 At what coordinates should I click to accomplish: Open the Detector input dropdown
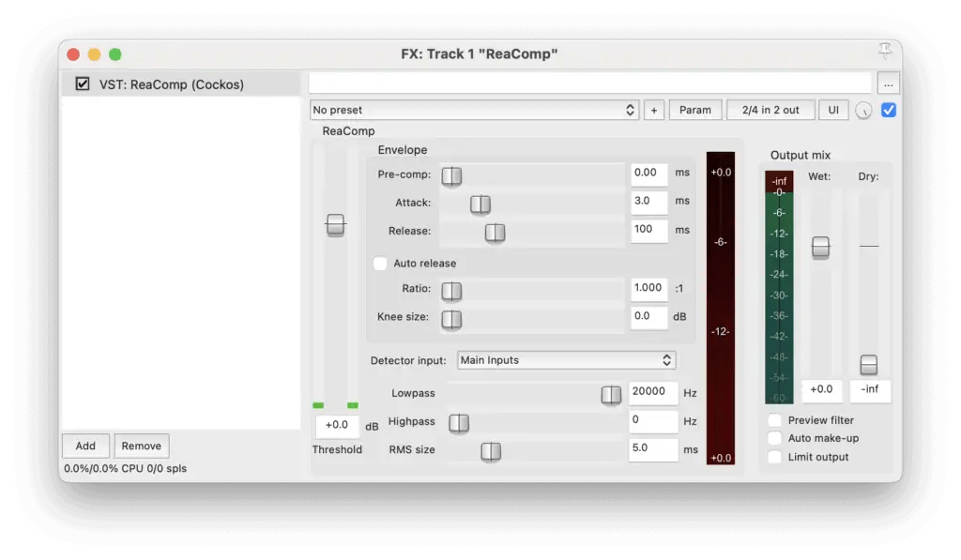tap(566, 359)
